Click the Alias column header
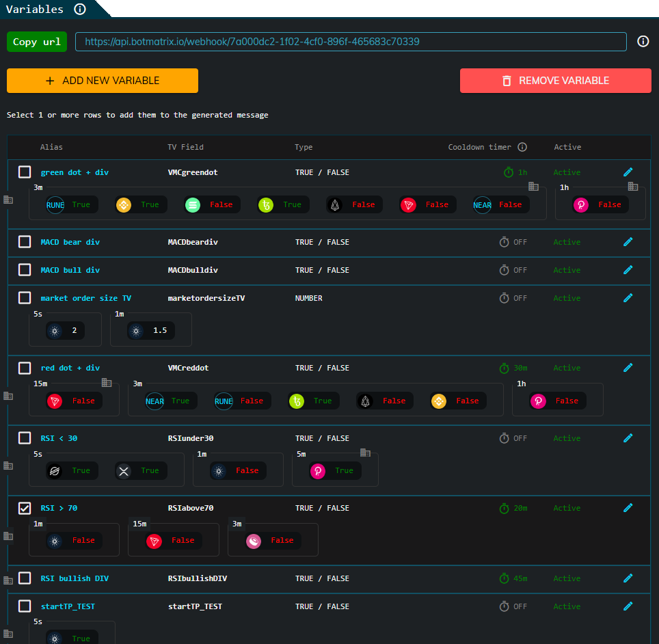The height and width of the screenshot is (644, 659). point(51,147)
